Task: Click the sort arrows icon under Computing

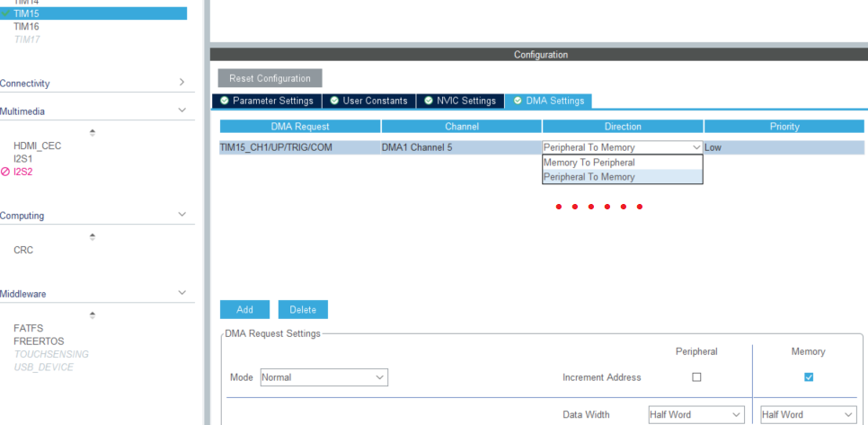Action: click(x=93, y=237)
